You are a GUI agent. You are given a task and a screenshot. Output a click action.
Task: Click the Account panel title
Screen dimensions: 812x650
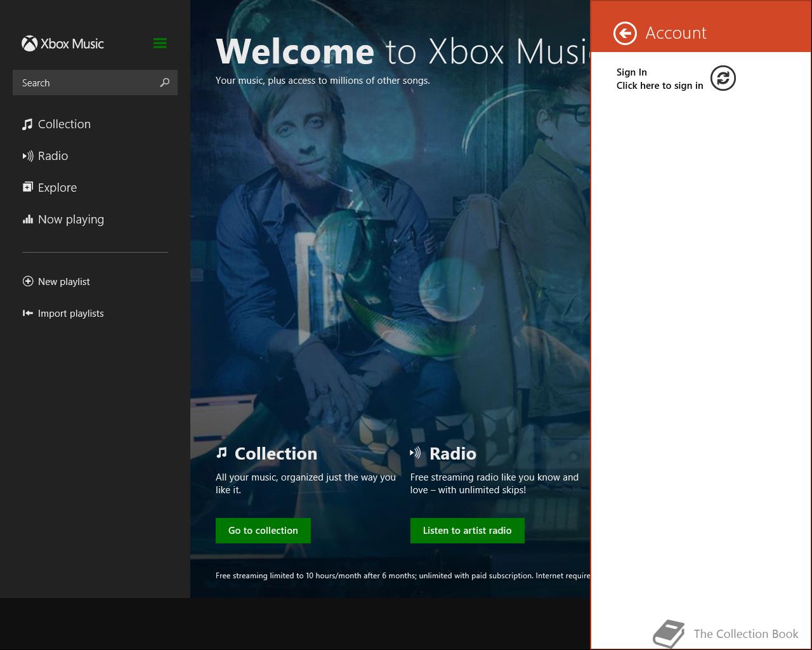676,33
